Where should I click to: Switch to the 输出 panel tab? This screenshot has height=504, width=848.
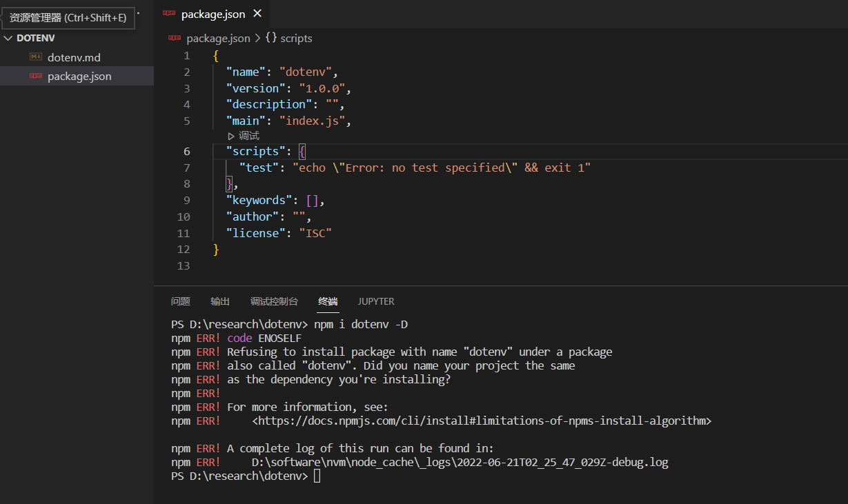(220, 301)
